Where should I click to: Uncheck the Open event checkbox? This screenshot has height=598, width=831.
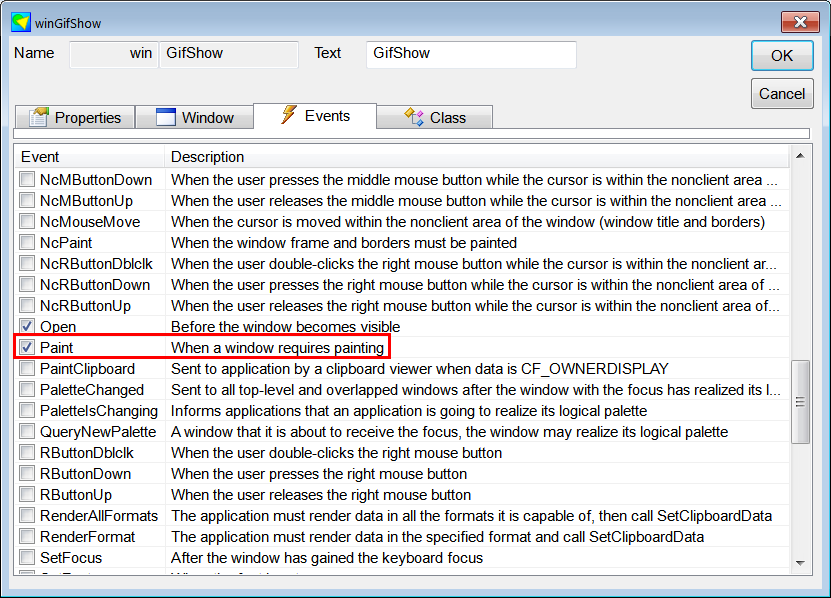(x=27, y=326)
